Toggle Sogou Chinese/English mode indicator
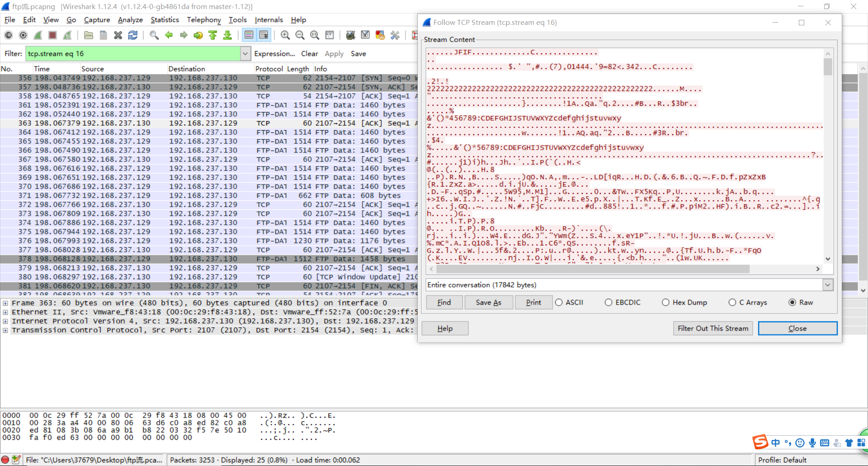The width and height of the screenshot is (868, 466). tap(776, 443)
